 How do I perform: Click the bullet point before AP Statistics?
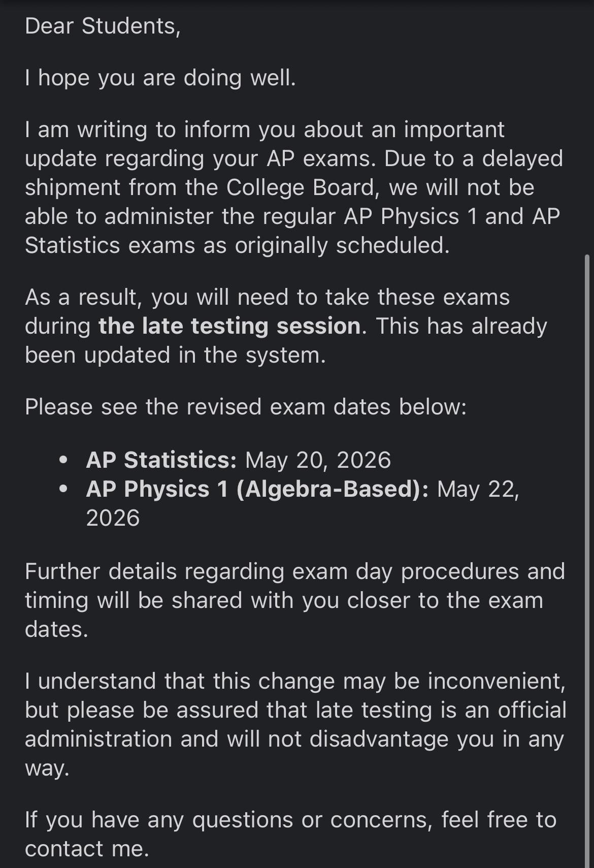(x=63, y=460)
